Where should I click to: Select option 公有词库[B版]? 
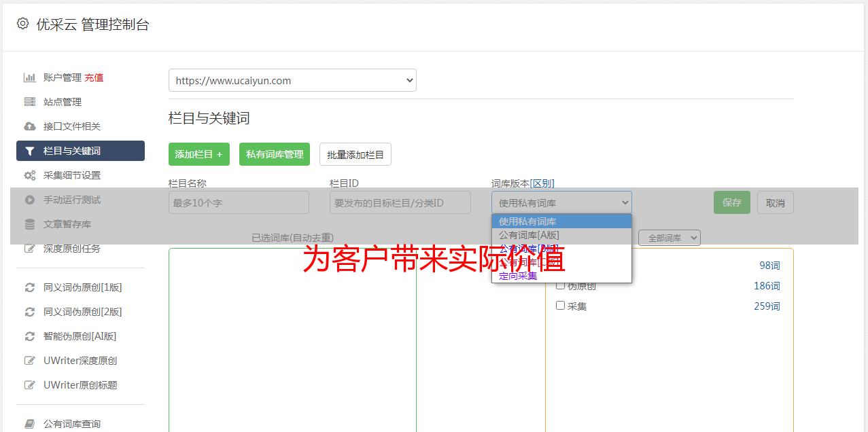click(x=561, y=249)
